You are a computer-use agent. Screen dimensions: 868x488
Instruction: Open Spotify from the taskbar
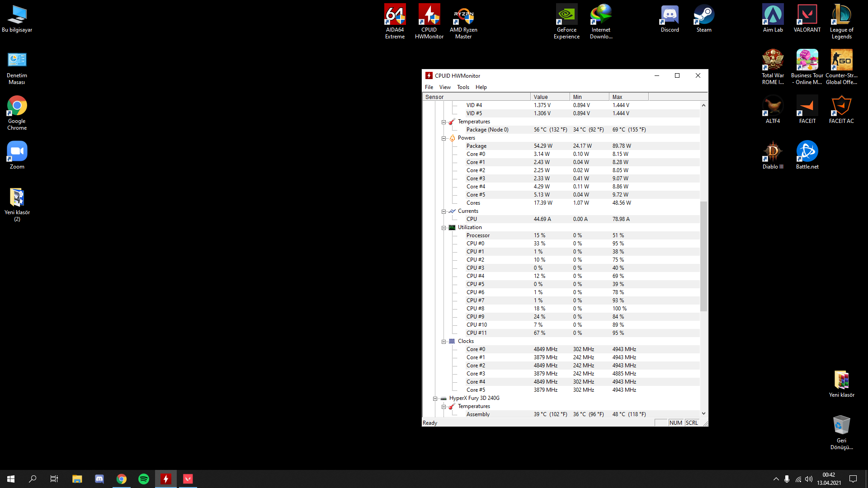pyautogui.click(x=144, y=479)
